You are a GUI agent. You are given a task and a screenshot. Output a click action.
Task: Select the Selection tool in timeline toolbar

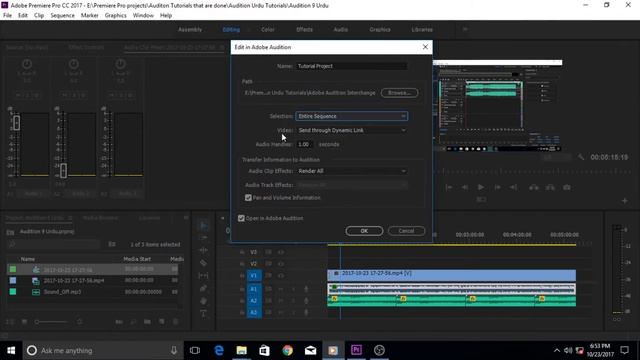tap(203, 226)
